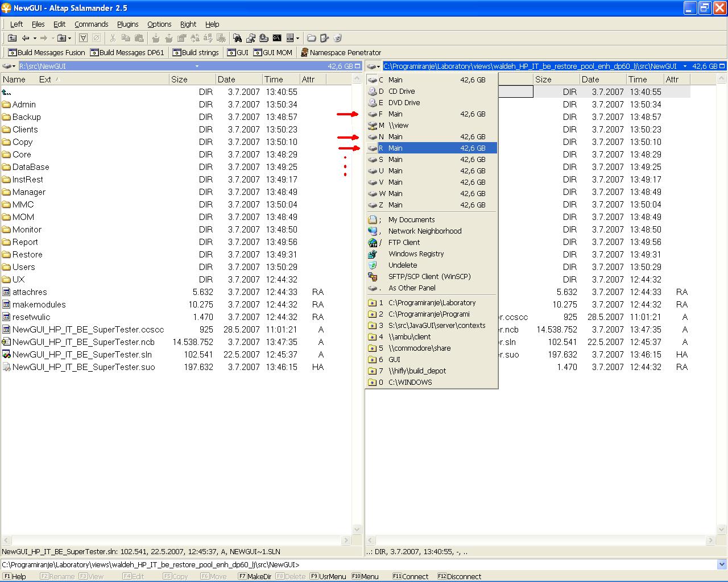
Task: Run Build Messages DP61 user command
Action: (127, 52)
